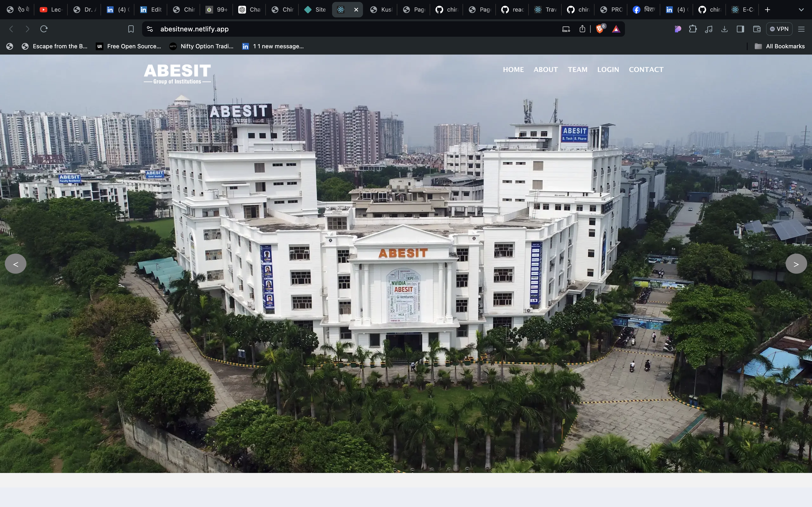Viewport: 812px width, 507px height.
Task: Click the LOGIN link in navbar
Action: click(608, 70)
